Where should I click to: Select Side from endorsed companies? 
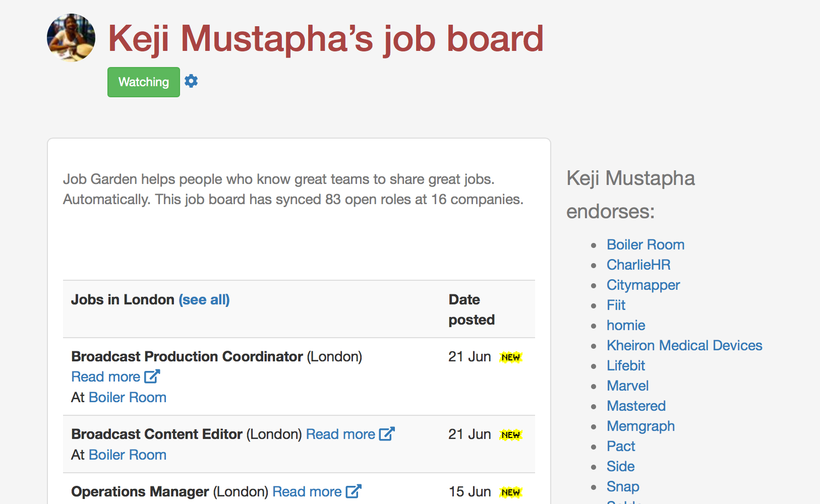[620, 467]
